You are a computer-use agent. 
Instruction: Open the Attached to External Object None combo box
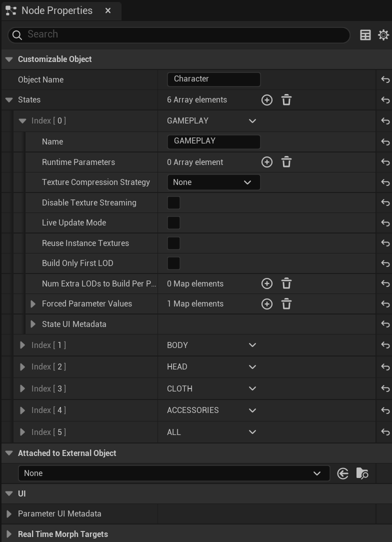pos(174,473)
